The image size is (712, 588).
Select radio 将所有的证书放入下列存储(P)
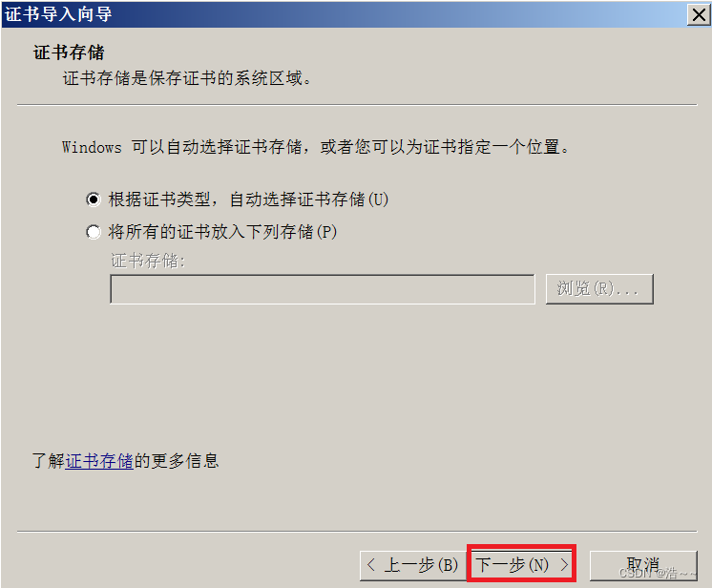pos(94,232)
